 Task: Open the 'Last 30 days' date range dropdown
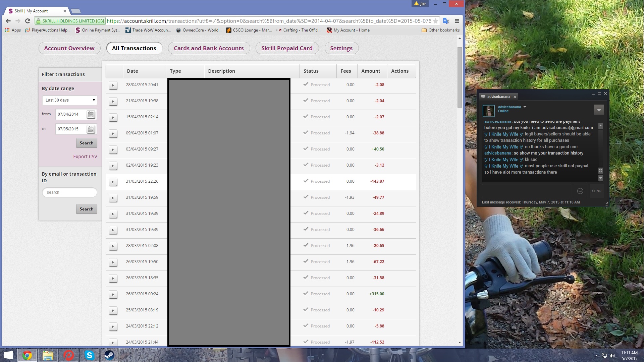(x=70, y=100)
